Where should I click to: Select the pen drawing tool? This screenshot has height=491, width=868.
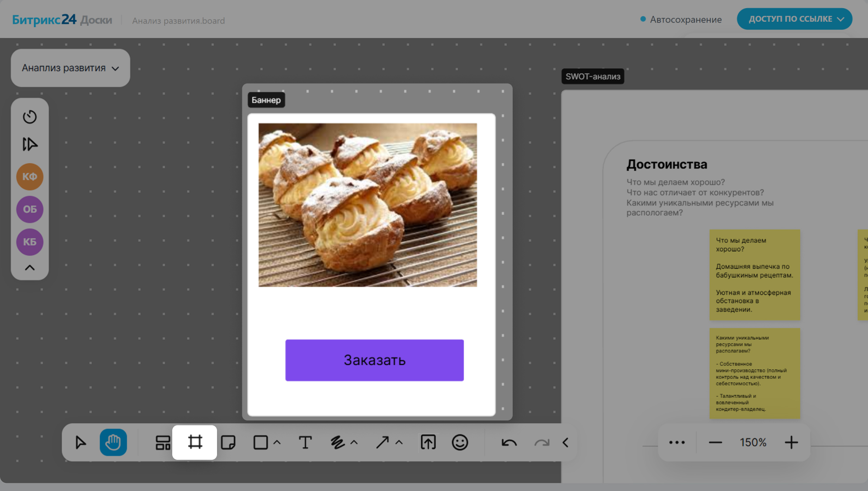click(337, 442)
